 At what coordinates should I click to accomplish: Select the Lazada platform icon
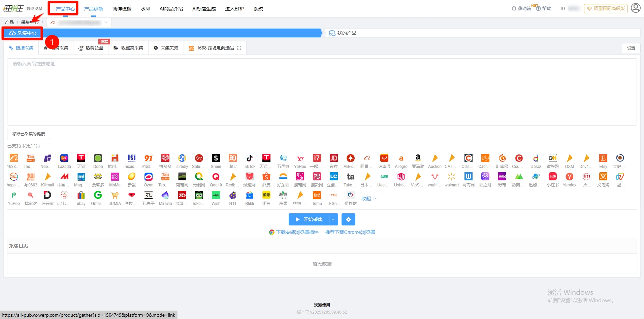click(x=64, y=158)
